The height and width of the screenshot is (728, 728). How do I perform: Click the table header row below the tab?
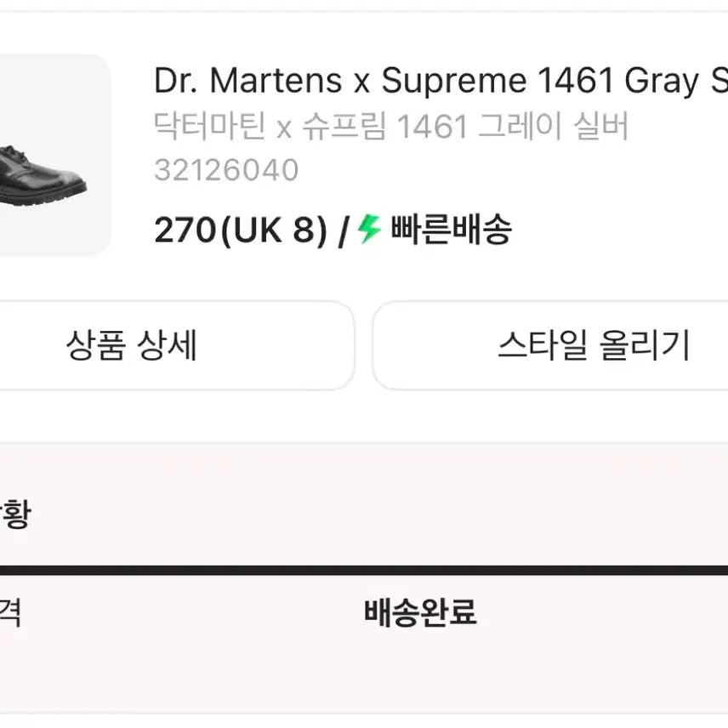[364, 611]
